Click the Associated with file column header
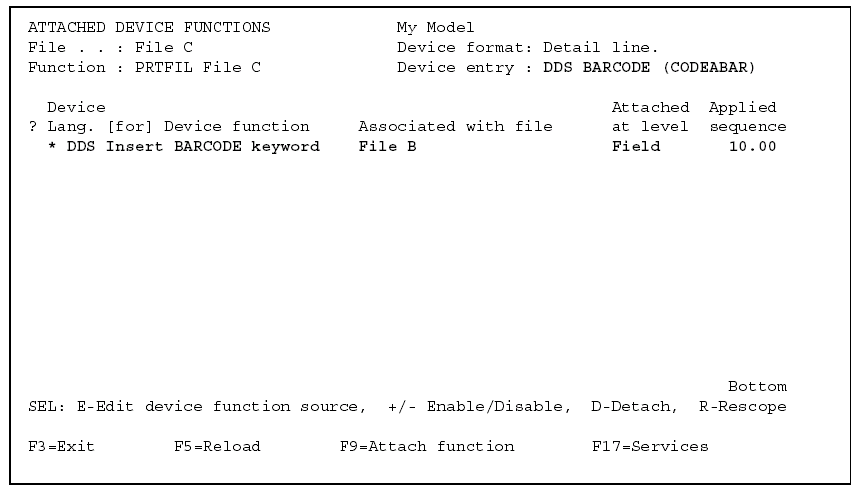The width and height of the screenshot is (858, 495). coord(455,127)
